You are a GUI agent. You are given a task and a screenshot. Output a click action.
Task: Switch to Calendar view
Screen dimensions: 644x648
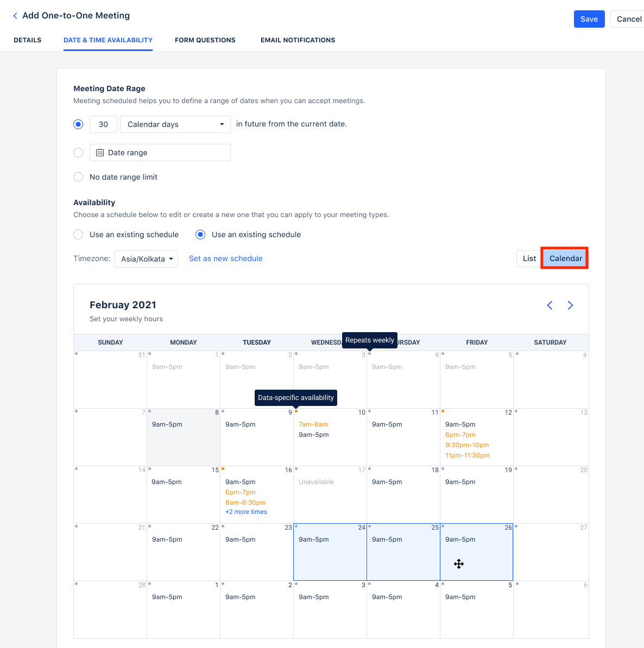click(x=565, y=259)
